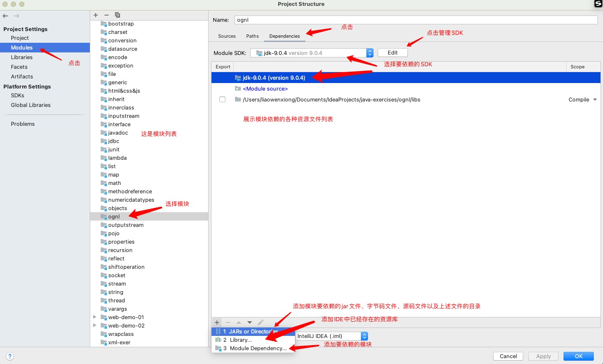Open Libraries settings

[22, 57]
